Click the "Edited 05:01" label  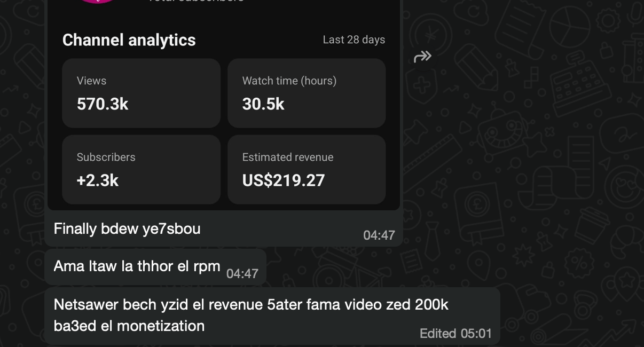click(455, 334)
